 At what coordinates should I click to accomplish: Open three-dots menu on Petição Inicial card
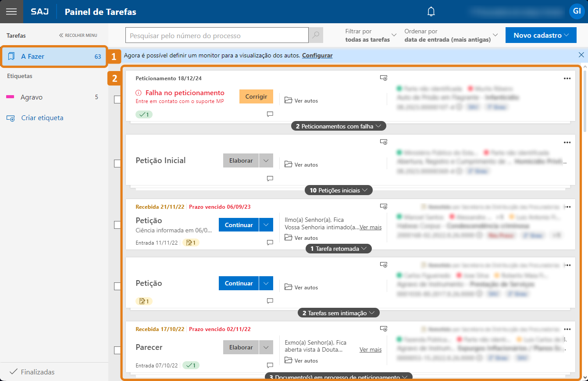pos(567,142)
